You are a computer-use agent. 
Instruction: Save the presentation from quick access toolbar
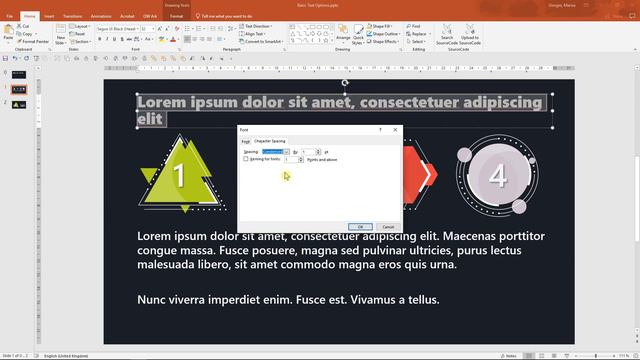point(5,59)
